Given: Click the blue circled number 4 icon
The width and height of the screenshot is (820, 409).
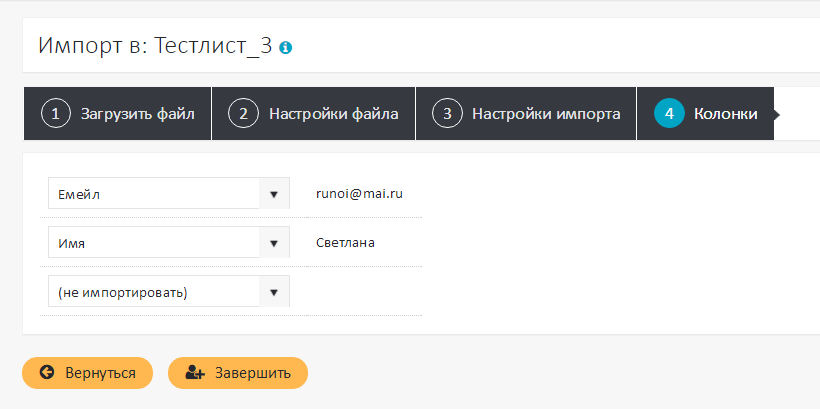Looking at the screenshot, I should click(x=668, y=113).
